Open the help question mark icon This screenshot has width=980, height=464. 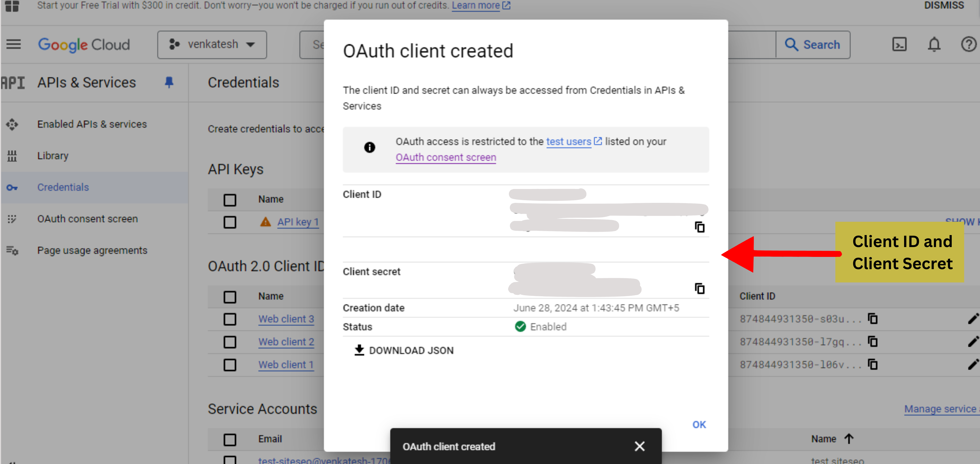pyautogui.click(x=968, y=44)
